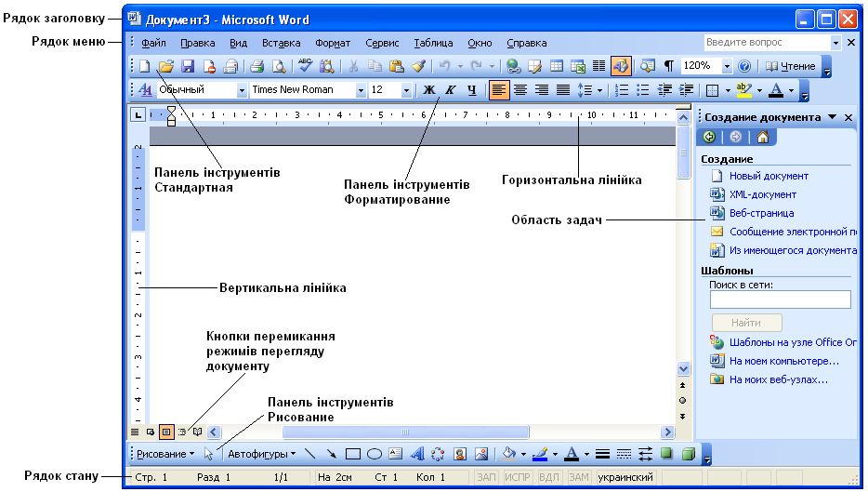The image size is (868, 492).
Task: Paste from clipboard icon
Action: (x=396, y=66)
